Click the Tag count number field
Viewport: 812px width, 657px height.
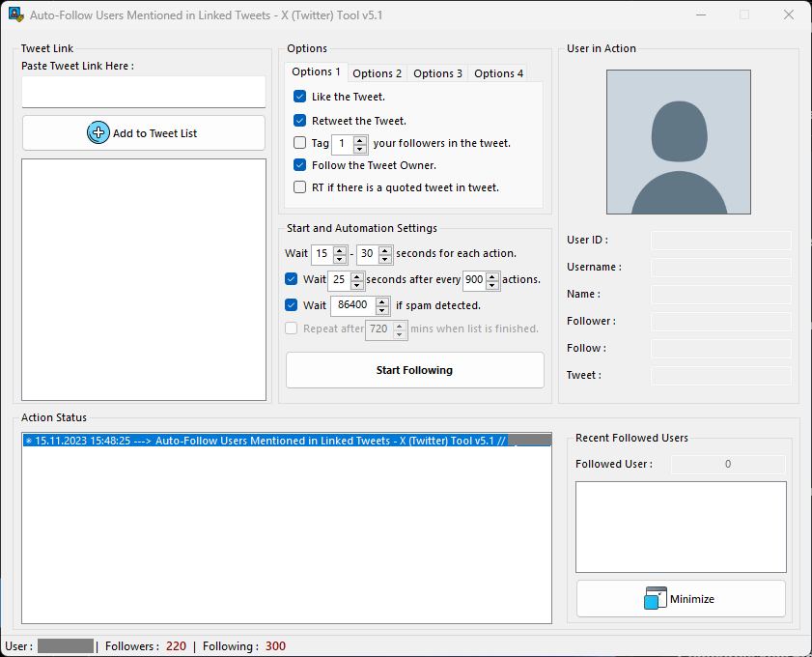[343, 144]
